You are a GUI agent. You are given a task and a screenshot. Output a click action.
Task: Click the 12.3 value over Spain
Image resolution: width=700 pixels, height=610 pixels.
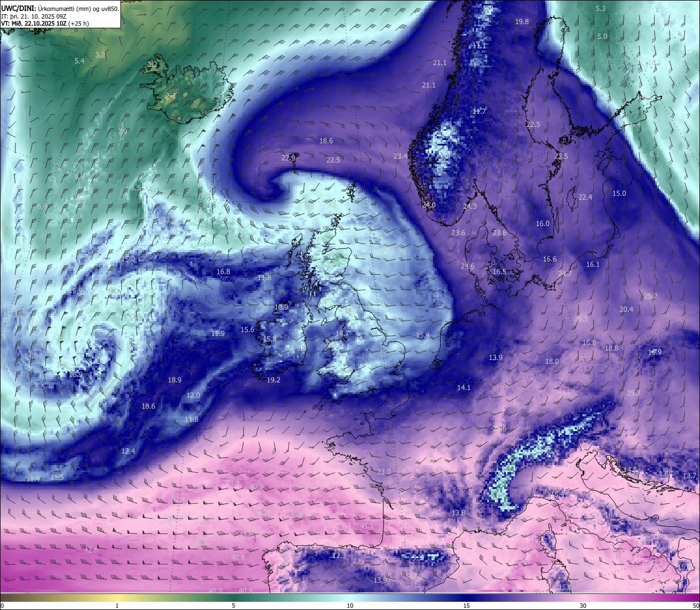[x=339, y=555]
